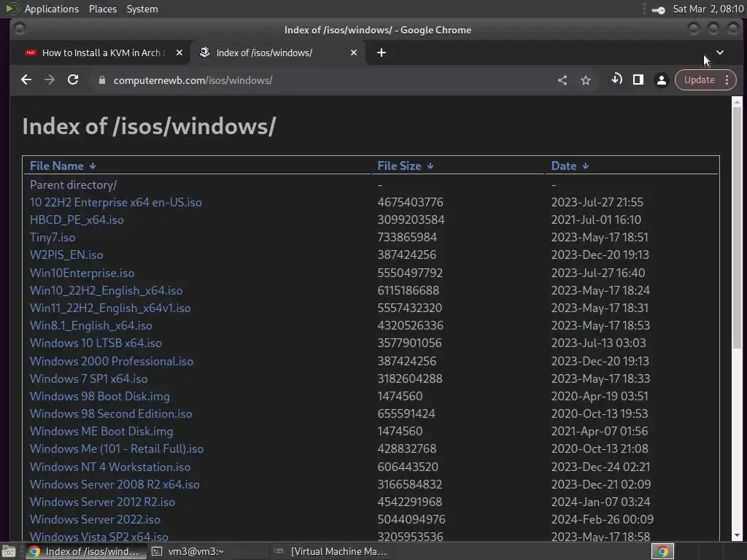Image resolution: width=747 pixels, height=560 pixels.
Task: Click the address bar URL
Action: point(193,80)
